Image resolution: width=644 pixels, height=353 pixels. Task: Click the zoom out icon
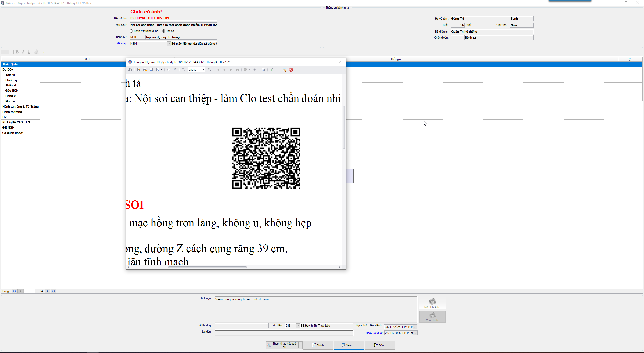tap(183, 70)
